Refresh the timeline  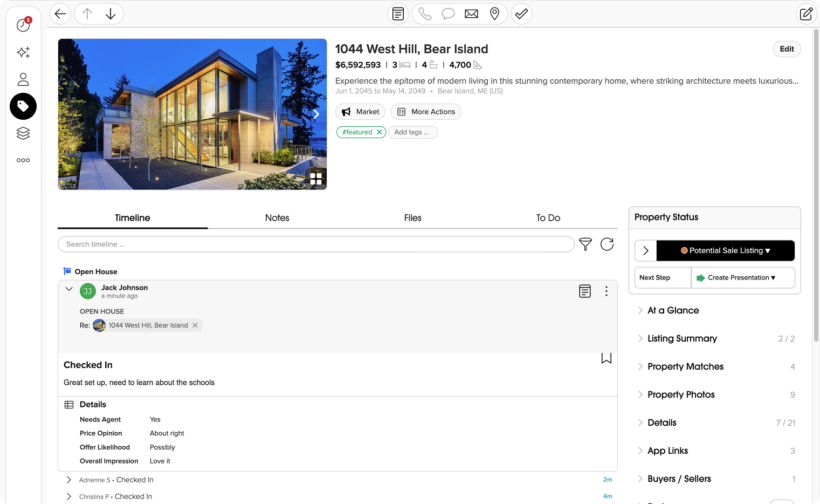(x=607, y=244)
